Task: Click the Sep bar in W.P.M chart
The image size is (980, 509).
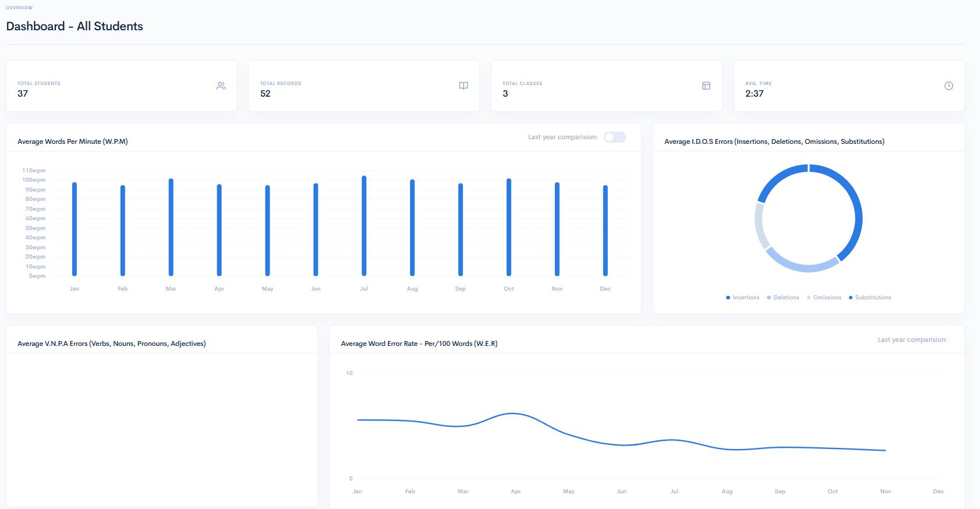Action: (461, 229)
